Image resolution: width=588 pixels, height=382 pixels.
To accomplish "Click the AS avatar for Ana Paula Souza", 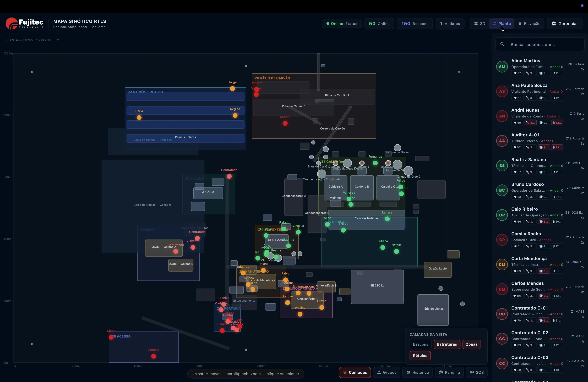I will point(502,92).
